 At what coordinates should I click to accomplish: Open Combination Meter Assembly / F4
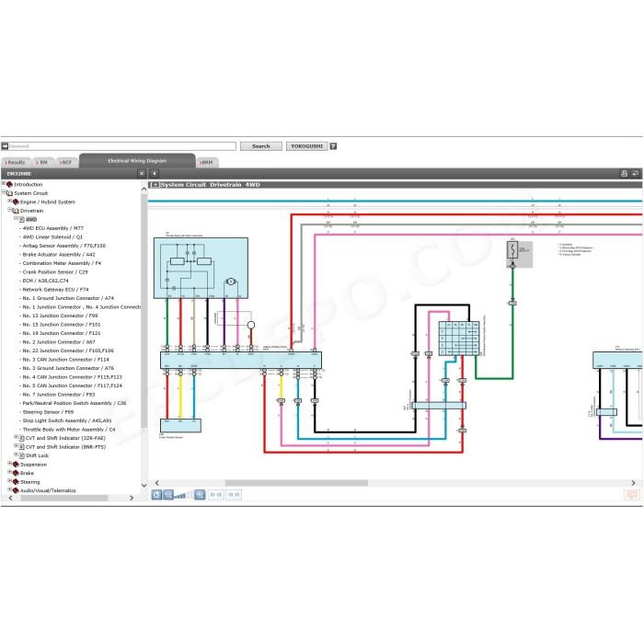[x=62, y=263]
